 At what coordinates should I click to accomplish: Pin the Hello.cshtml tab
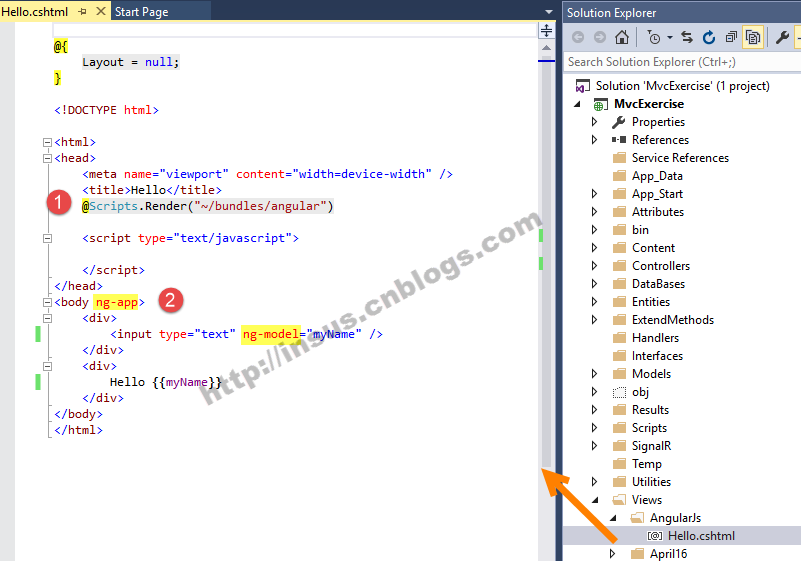[x=83, y=11]
